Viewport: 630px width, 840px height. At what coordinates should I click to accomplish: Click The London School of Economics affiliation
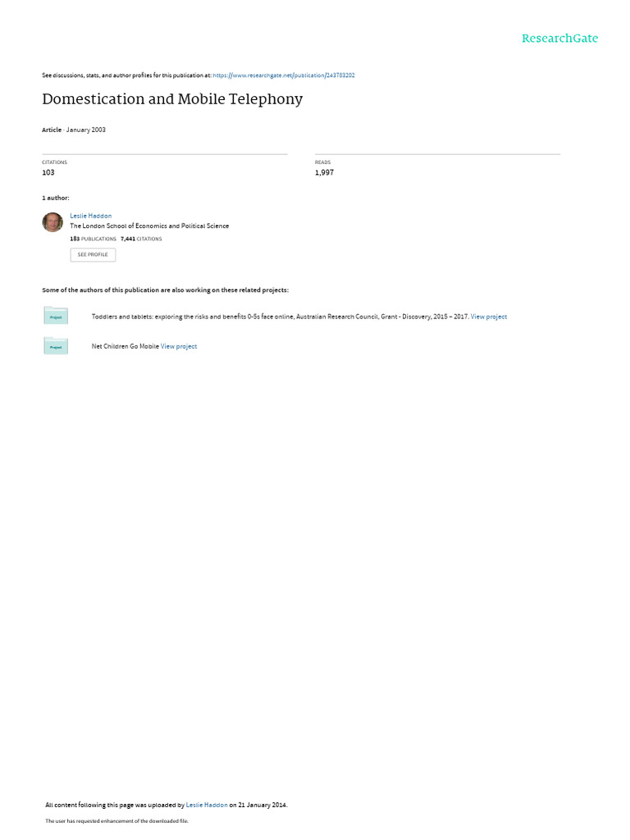(x=149, y=226)
